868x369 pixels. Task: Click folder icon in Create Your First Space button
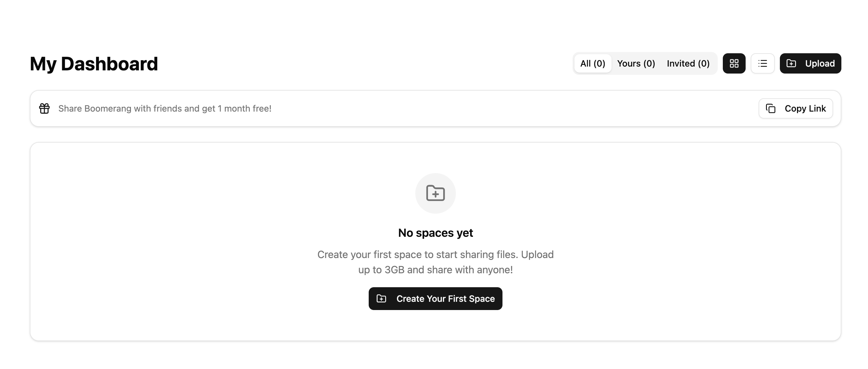click(381, 299)
